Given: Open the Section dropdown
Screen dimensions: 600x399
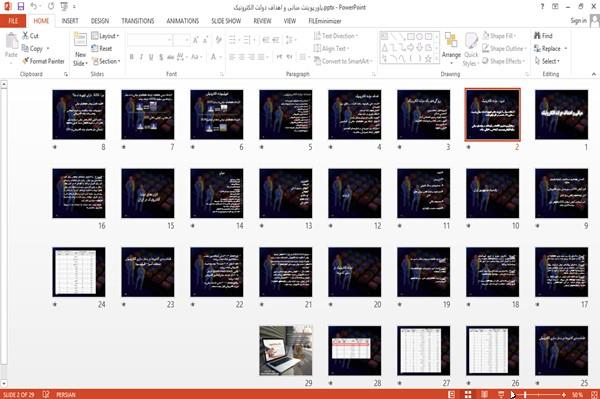Looking at the screenshot, I should point(106,61).
